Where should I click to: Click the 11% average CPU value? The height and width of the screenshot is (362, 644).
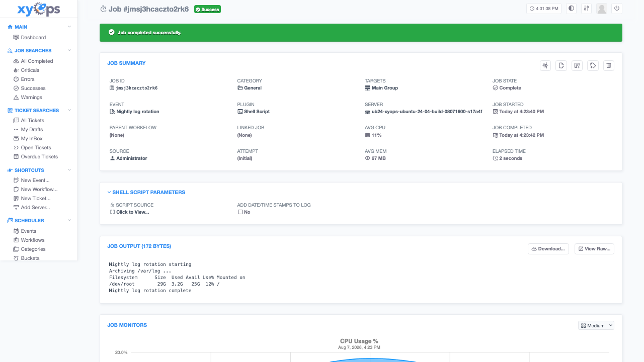point(373,135)
